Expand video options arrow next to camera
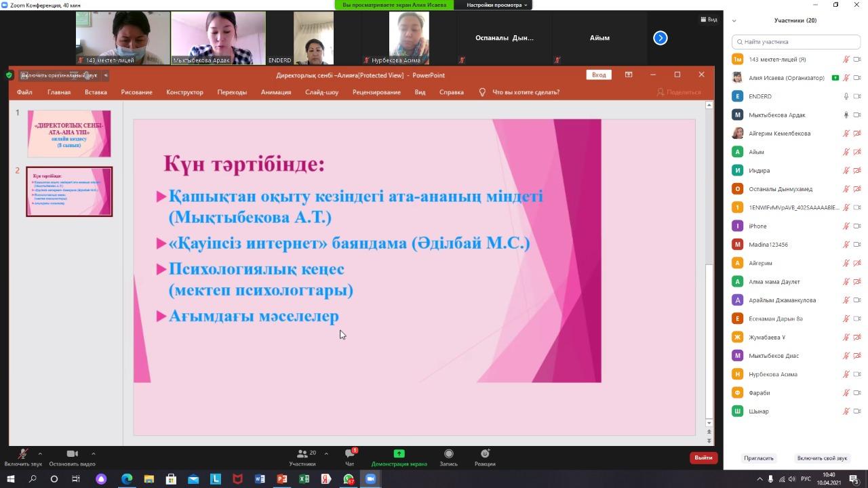Screen dimensions: 868x488 click(x=93, y=453)
